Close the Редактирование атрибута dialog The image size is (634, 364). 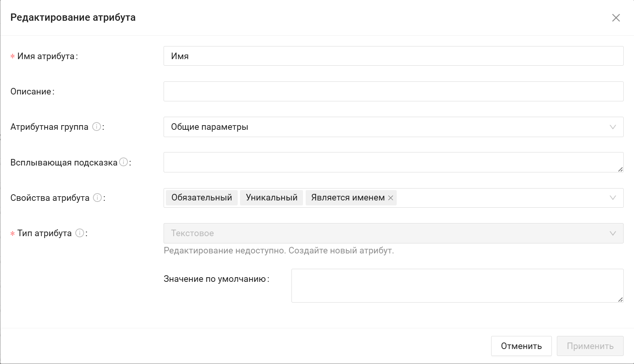point(616,18)
